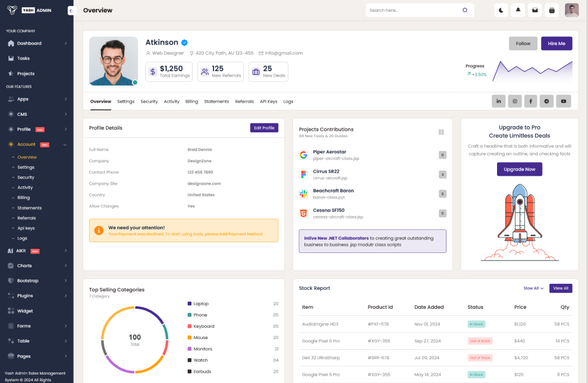The image size is (588, 383).
Task: Click the Progress sparkline chart
Action: click(533, 71)
